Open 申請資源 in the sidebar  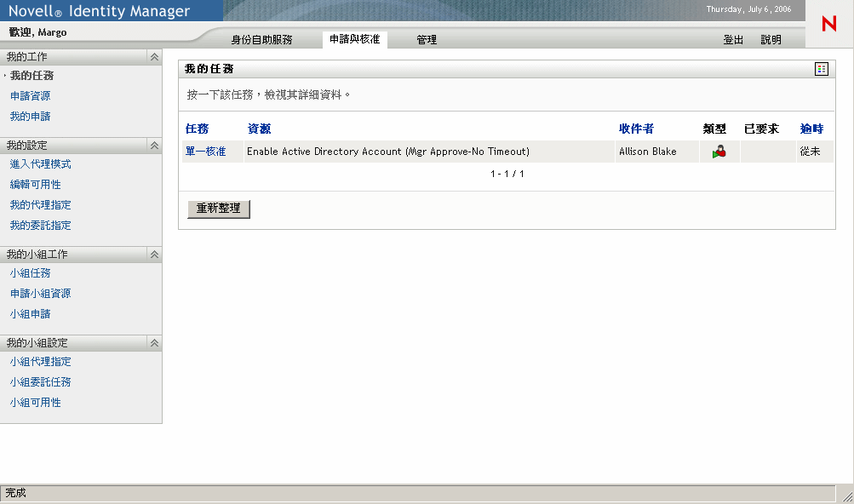pos(30,96)
